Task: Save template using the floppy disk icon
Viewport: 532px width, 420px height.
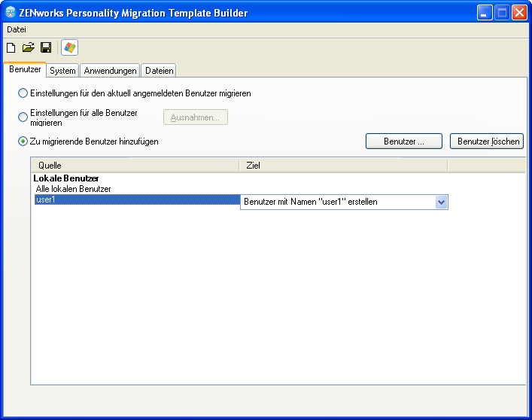Action: point(46,47)
